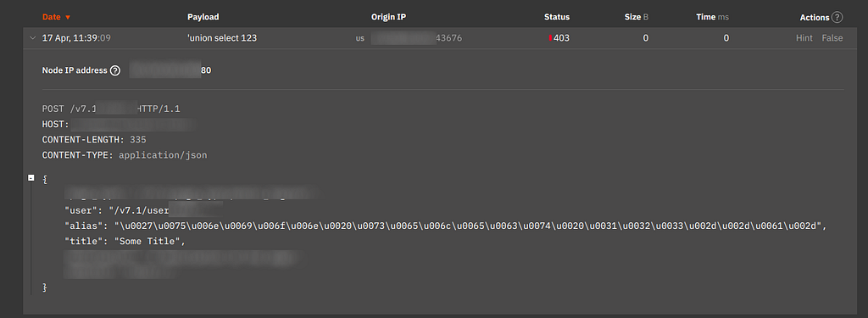Click the Actions help question mark icon
The image size is (868, 318).
837,17
